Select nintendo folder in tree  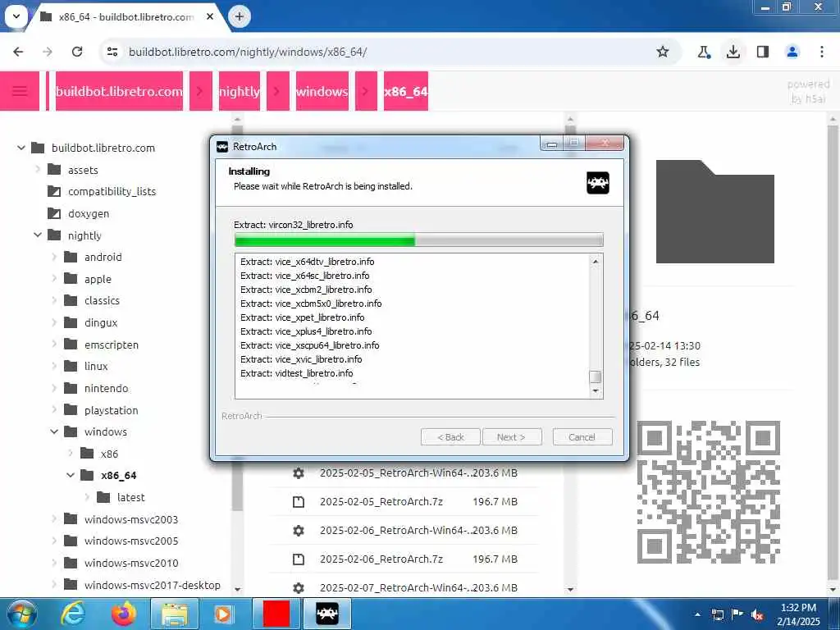point(96,388)
